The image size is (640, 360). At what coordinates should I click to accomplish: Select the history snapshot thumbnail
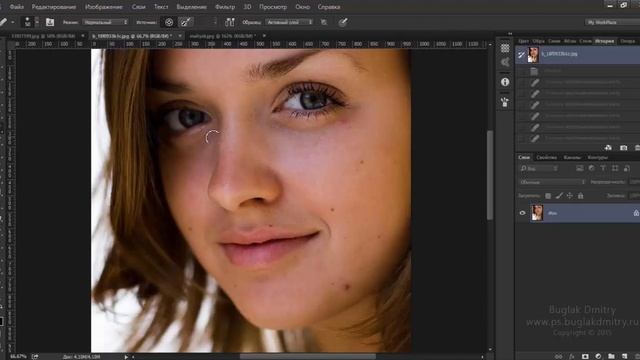pyautogui.click(x=533, y=54)
